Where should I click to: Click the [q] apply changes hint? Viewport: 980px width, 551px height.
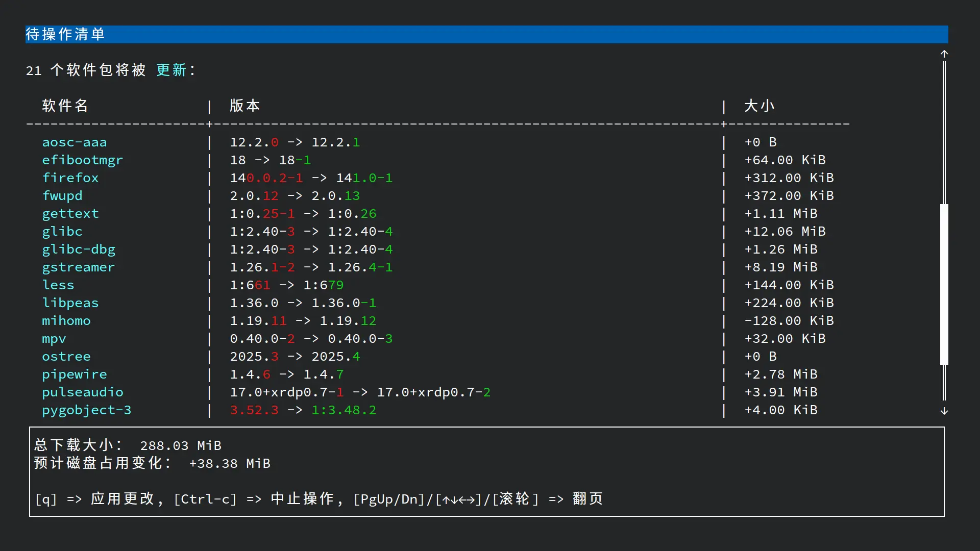point(45,499)
